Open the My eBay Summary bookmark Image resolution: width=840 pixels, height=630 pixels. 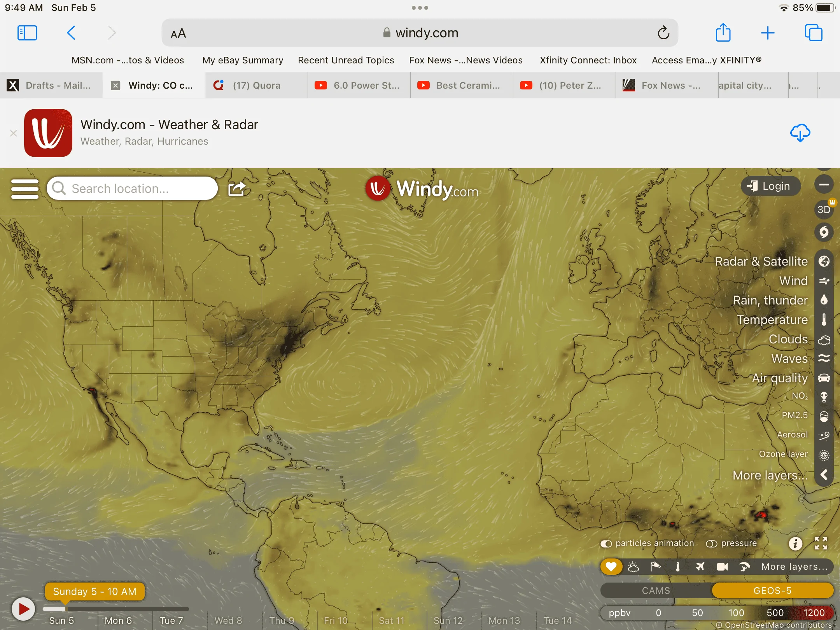(x=243, y=60)
